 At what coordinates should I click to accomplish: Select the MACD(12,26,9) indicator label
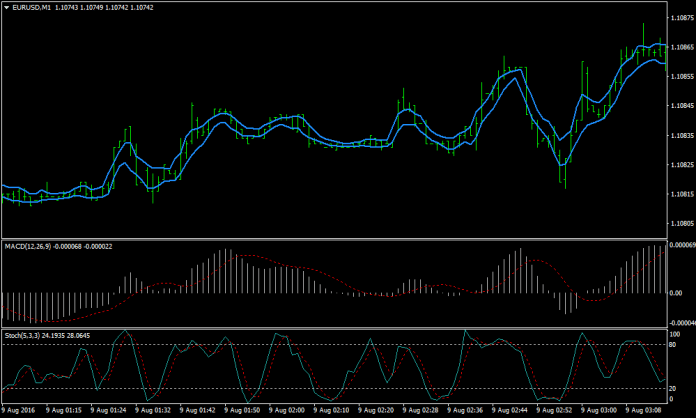[x=28, y=245]
